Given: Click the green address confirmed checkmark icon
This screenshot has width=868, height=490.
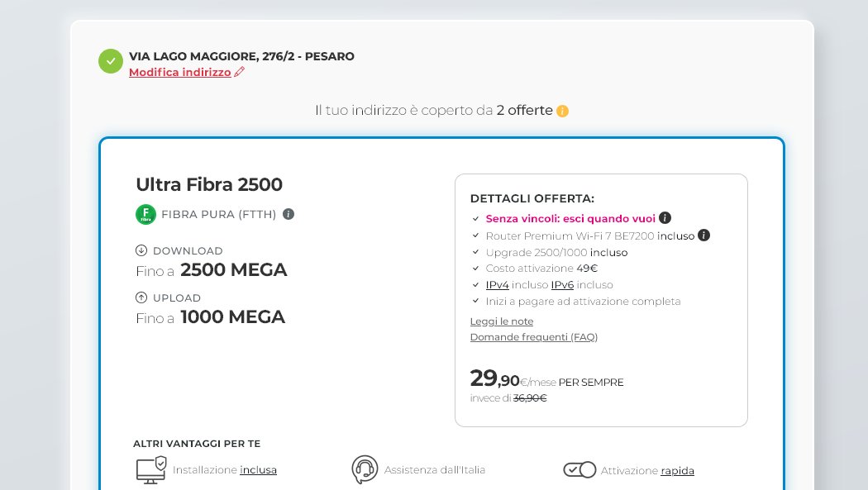Looking at the screenshot, I should click(x=111, y=61).
